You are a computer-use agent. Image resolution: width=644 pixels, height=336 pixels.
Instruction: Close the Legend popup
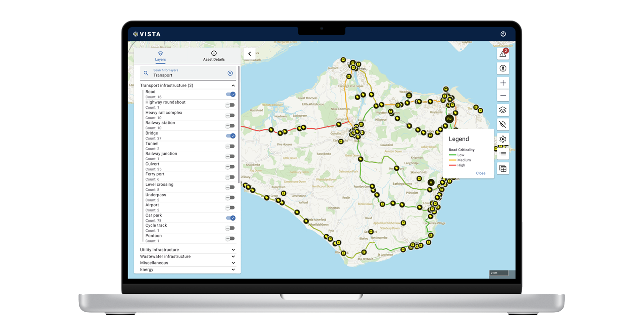480,173
